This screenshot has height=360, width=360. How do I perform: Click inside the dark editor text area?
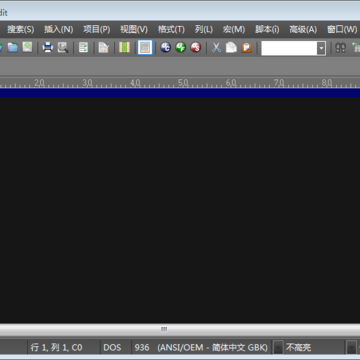[x=180, y=210]
